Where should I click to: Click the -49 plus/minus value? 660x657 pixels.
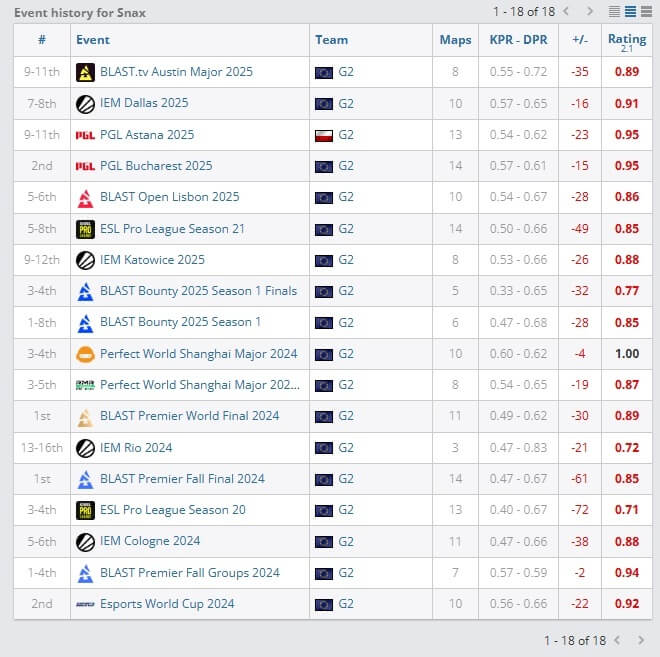coord(580,229)
